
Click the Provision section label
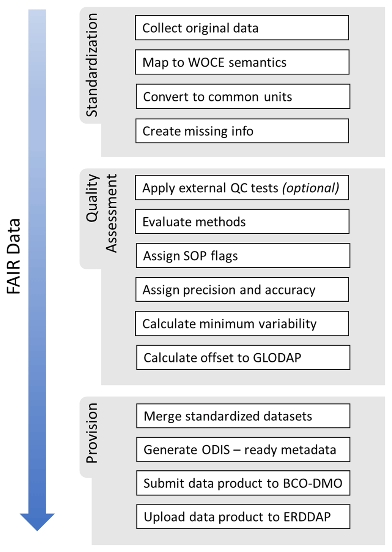point(92,433)
